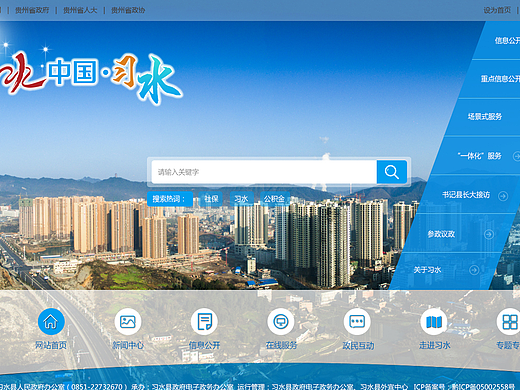Image resolution: width=520 pixels, height=390 pixels.
Task: Open the 贵州省政协 top link
Action: pyautogui.click(x=128, y=10)
